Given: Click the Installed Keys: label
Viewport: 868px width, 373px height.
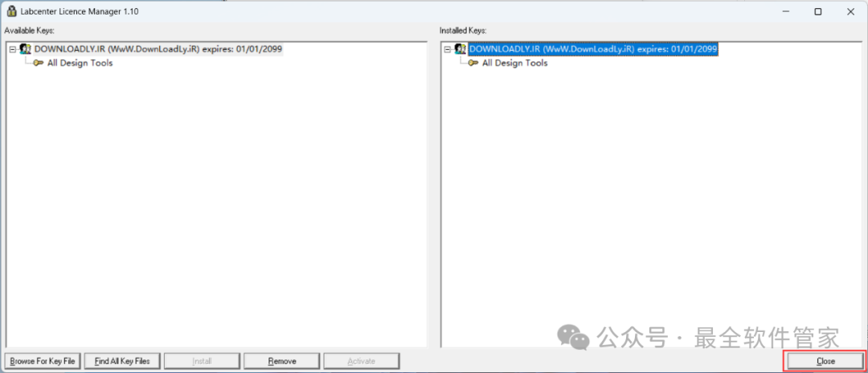Looking at the screenshot, I should (463, 30).
